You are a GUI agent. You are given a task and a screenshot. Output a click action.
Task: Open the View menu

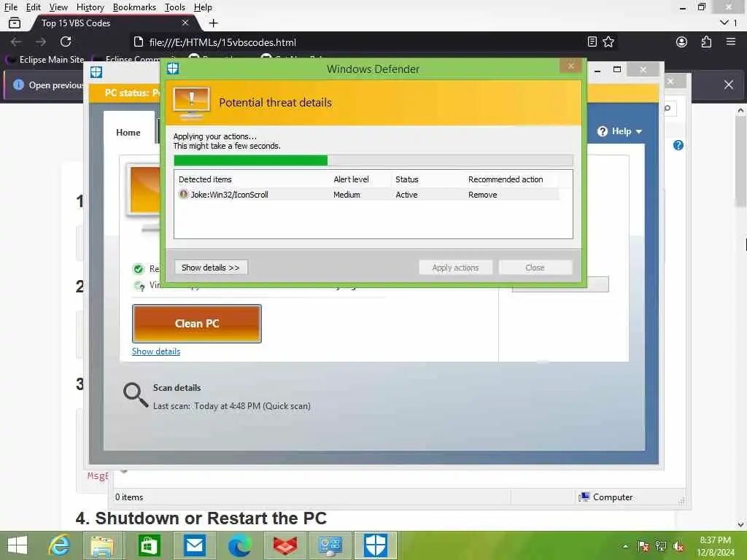tap(58, 7)
